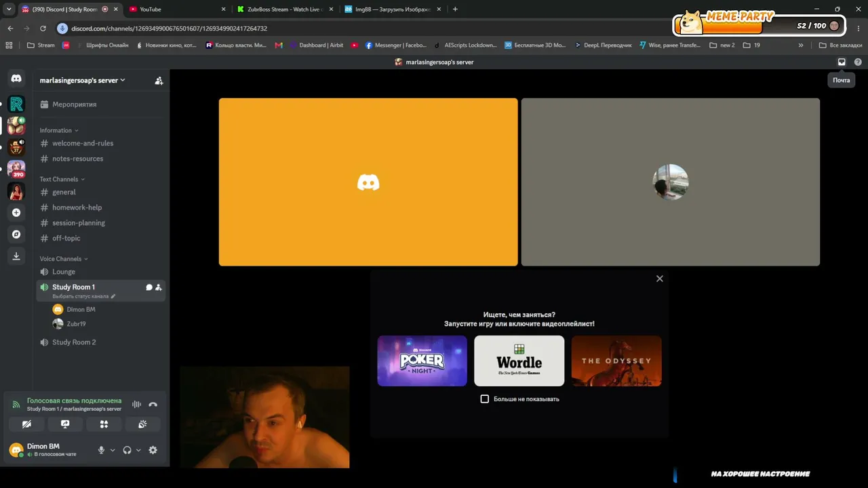Open voice connection signal quality icon

click(16, 404)
